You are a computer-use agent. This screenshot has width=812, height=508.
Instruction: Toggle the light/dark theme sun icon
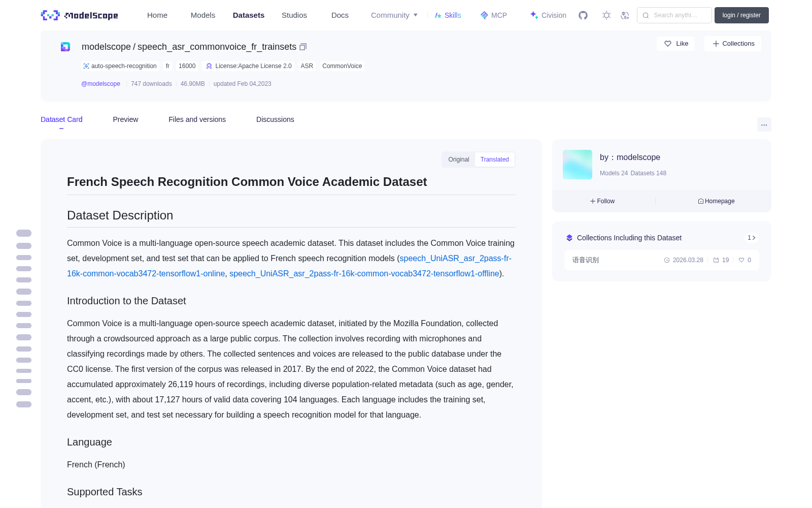pos(606,15)
